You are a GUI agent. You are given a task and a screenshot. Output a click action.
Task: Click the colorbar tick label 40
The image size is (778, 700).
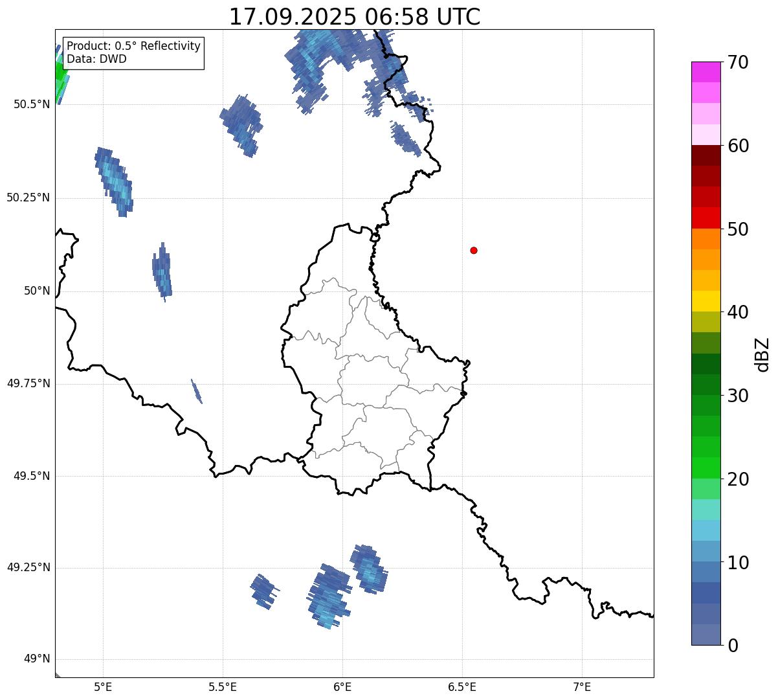point(738,312)
